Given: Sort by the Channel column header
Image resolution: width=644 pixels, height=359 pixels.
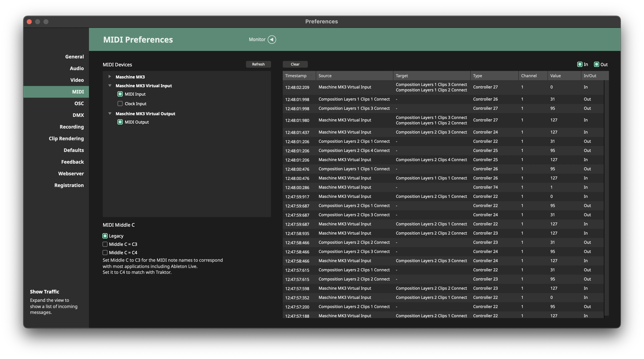Looking at the screenshot, I should (533, 76).
